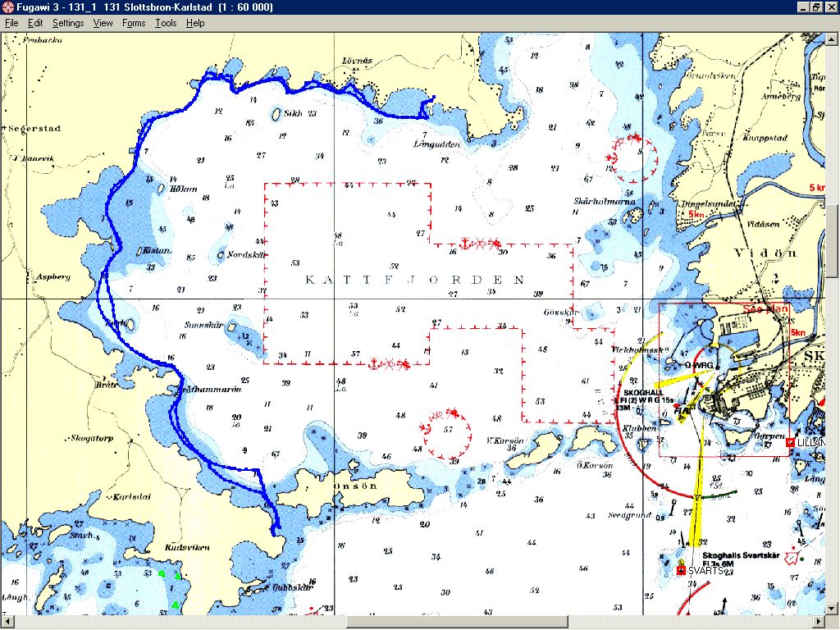
Task: Click the Skogatorp label
Action: 91,438
